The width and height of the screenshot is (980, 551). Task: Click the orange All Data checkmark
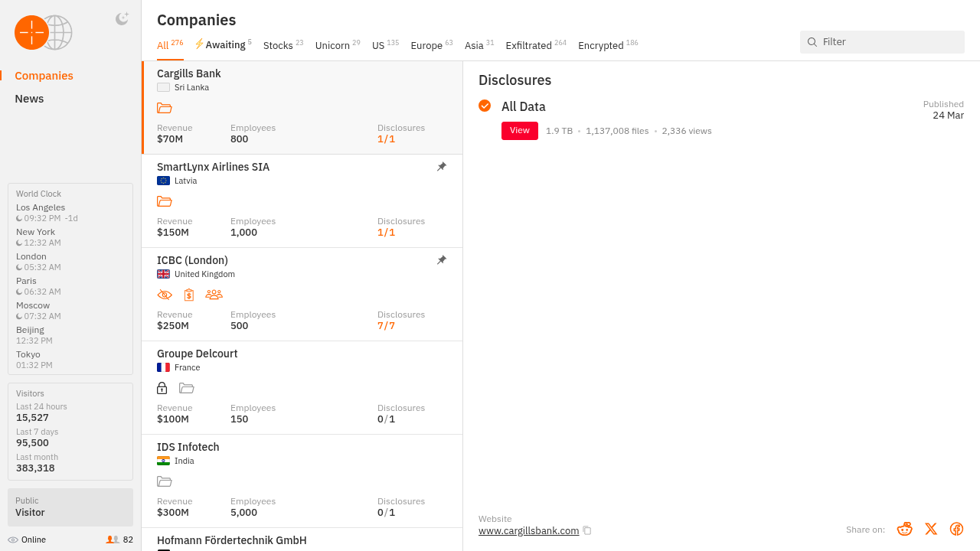(485, 106)
